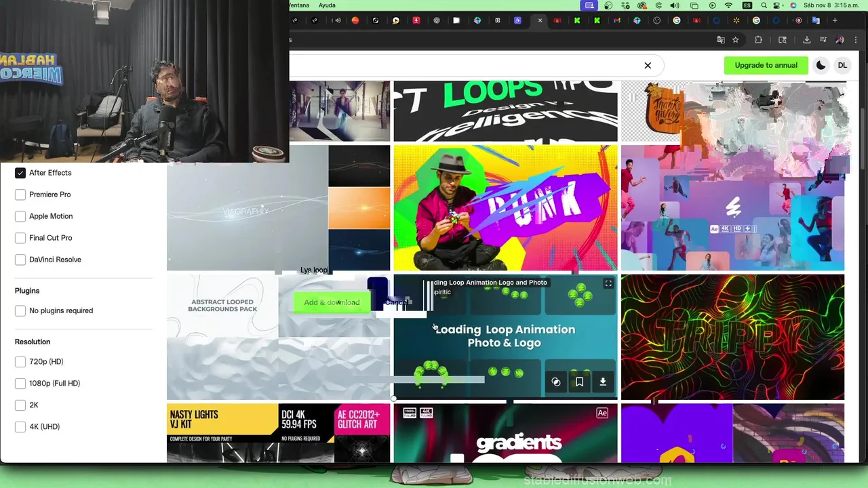Click the Lys loop label
Screen dimensions: 868x488
(x=314, y=270)
